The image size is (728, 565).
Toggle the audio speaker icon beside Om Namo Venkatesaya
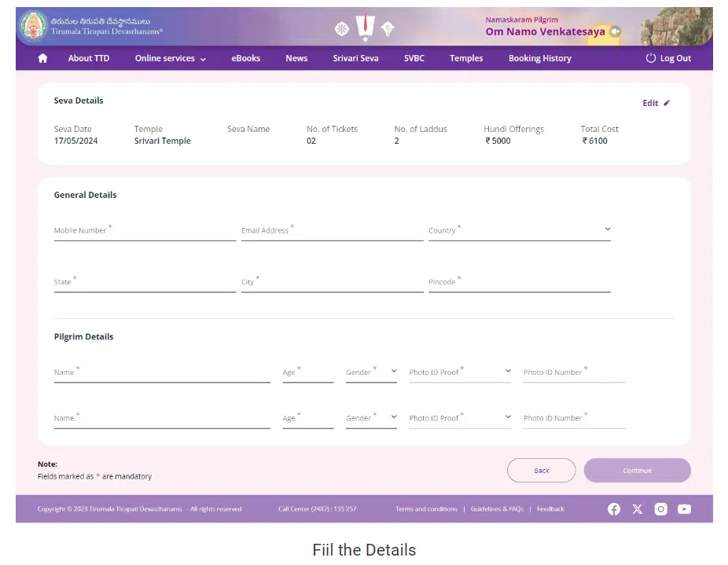point(615,31)
